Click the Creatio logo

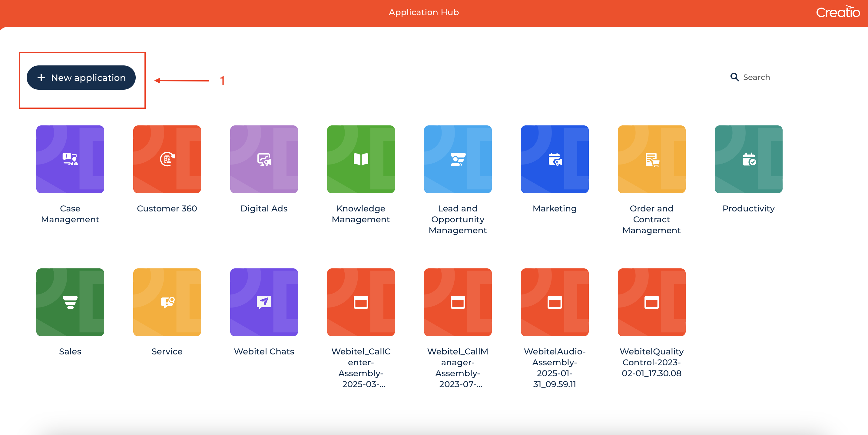(x=838, y=12)
